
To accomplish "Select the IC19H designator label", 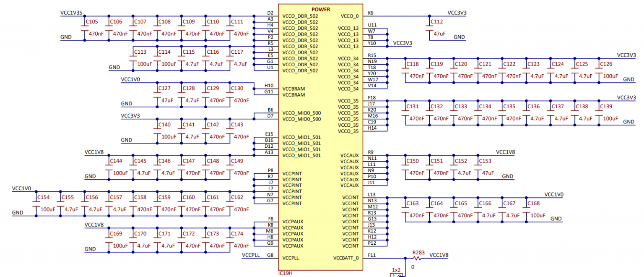I will [x=286, y=274].
